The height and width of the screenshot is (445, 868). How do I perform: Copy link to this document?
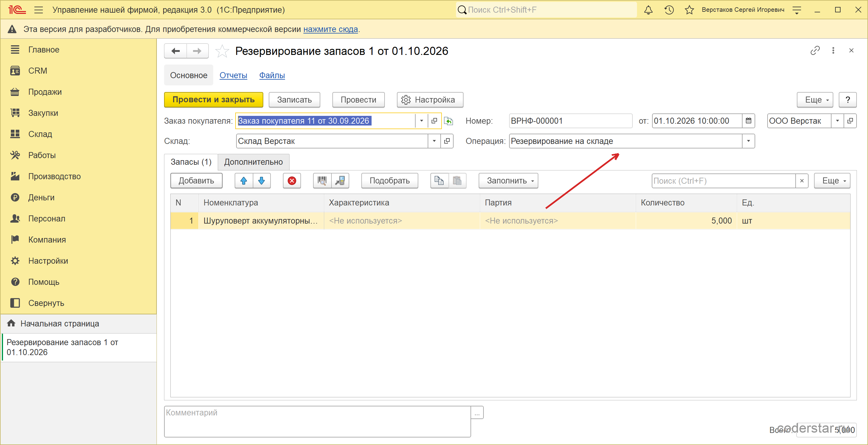tap(815, 51)
